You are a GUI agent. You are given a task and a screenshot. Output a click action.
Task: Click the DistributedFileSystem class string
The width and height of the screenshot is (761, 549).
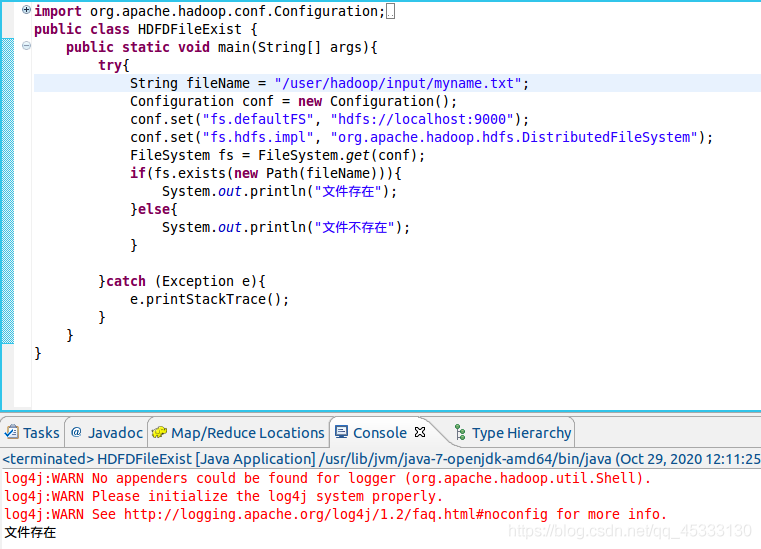(514, 137)
